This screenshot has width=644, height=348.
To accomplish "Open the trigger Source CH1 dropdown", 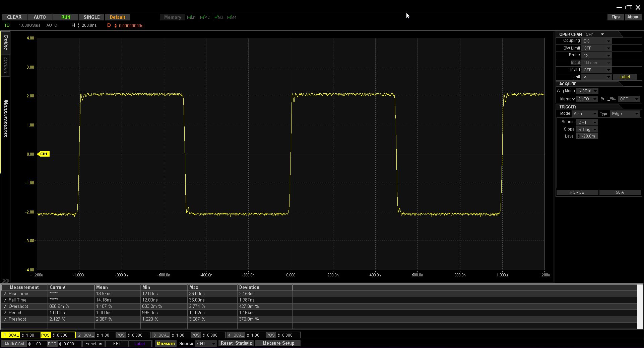I will click(587, 122).
